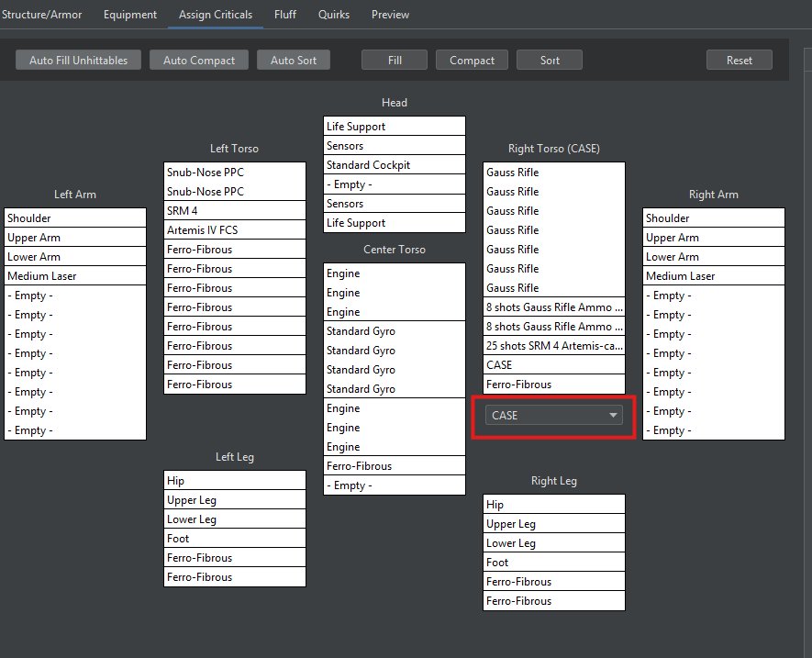The image size is (812, 658).
Task: Select the empty slot in Center Torso
Action: (x=395, y=486)
